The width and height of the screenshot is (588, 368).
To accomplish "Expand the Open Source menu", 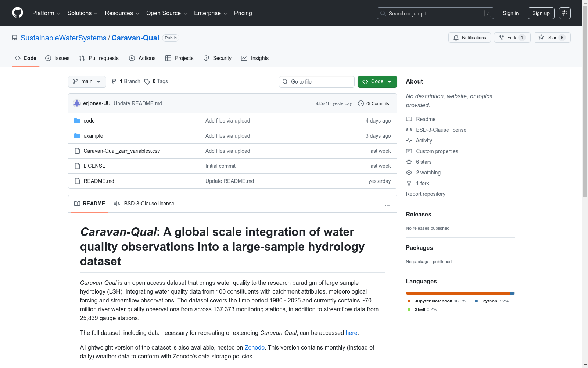I will [x=167, y=13].
